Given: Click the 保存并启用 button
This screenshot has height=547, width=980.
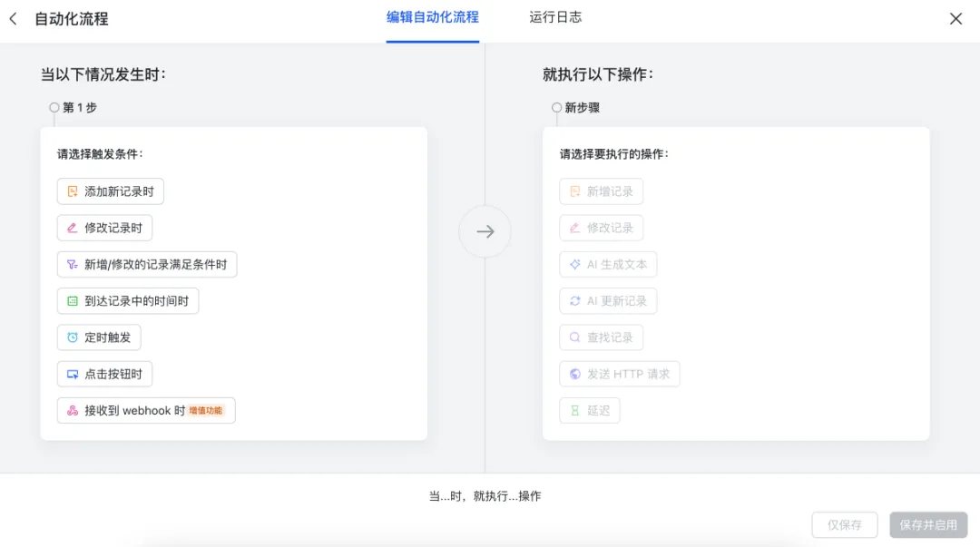Looking at the screenshot, I should [x=928, y=525].
